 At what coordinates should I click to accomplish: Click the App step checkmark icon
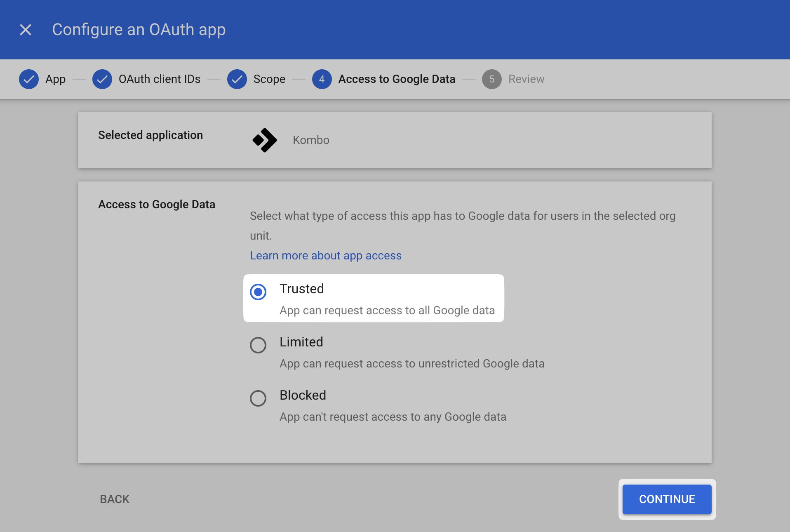(x=29, y=79)
